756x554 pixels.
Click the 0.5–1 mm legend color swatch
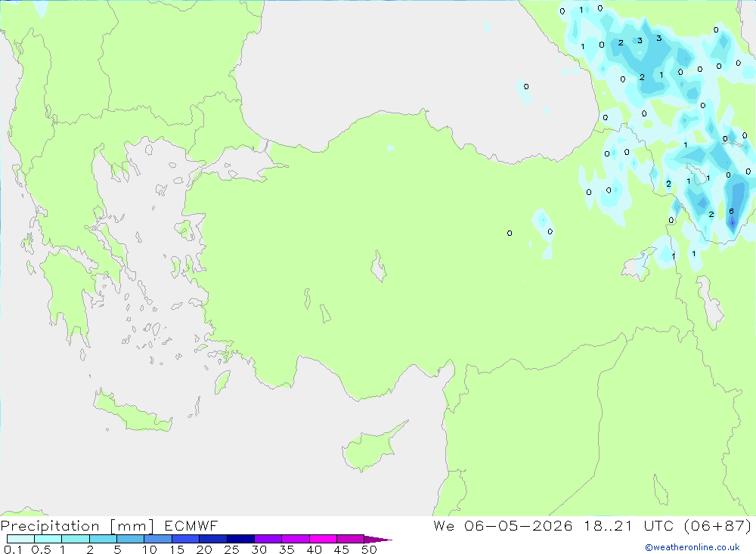pos(48,539)
